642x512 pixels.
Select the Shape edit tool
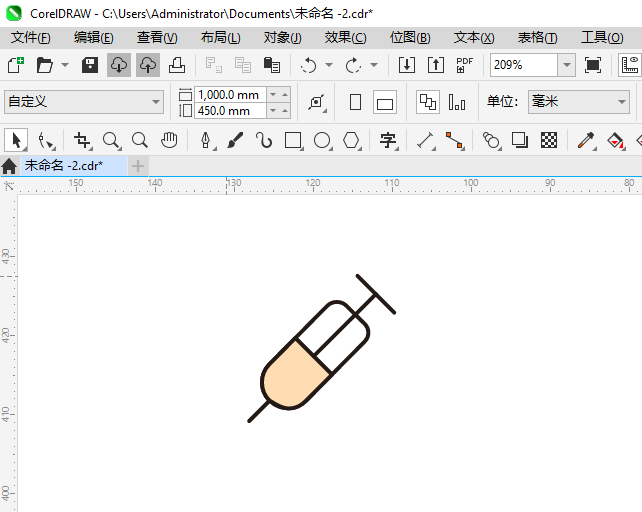click(45, 140)
